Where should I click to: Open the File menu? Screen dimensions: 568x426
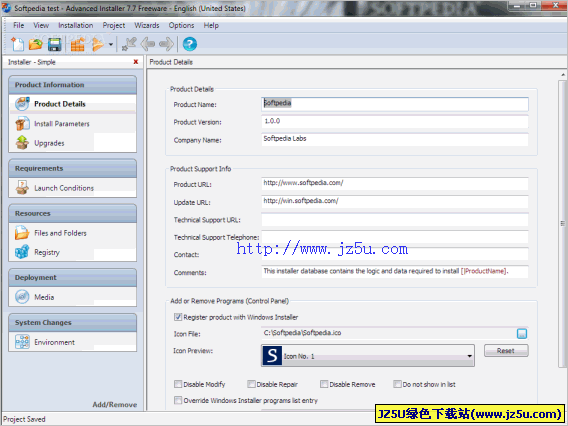[18, 25]
